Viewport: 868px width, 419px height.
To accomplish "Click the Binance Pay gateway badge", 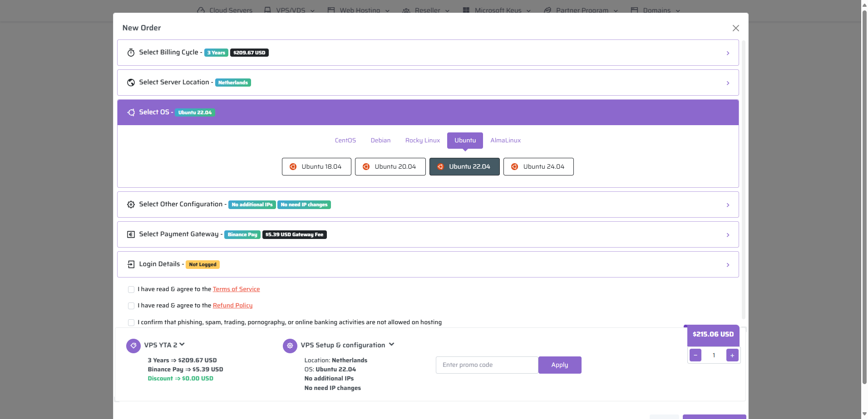I will pyautogui.click(x=242, y=234).
